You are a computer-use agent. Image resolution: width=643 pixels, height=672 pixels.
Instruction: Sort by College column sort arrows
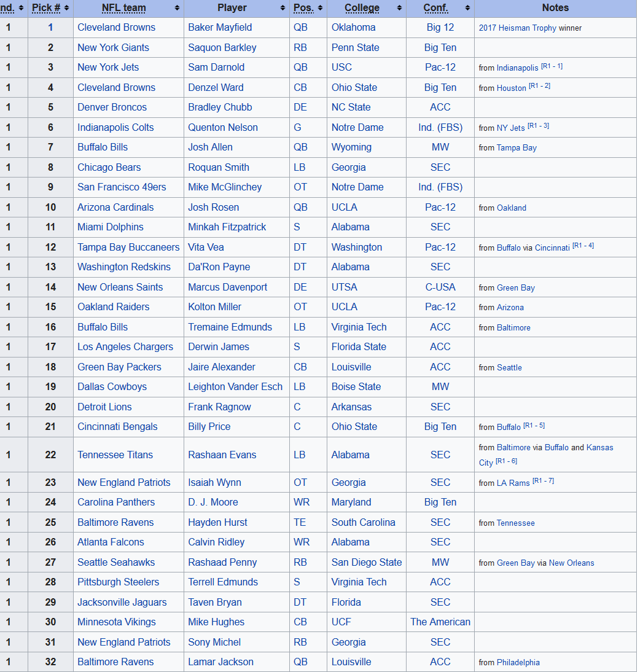coord(399,8)
